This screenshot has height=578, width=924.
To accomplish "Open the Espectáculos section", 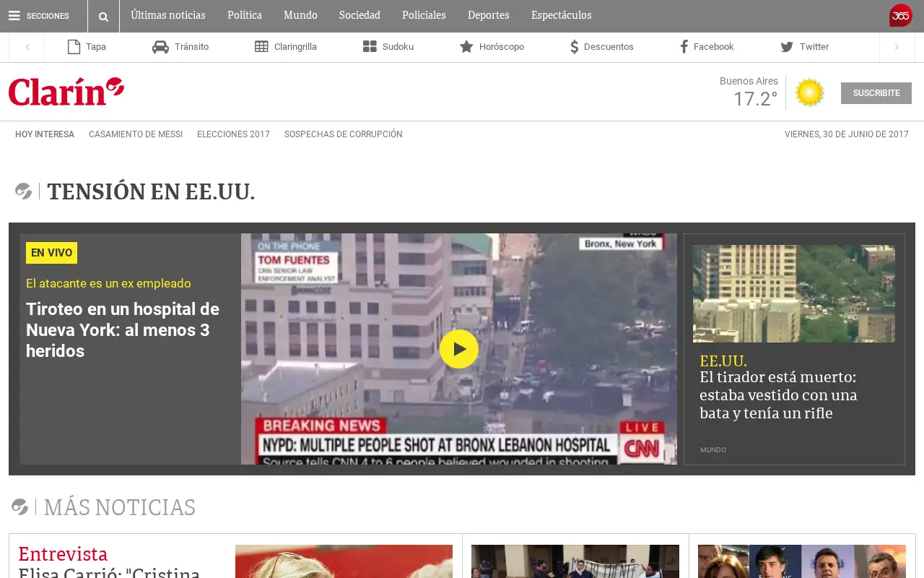I will (562, 15).
